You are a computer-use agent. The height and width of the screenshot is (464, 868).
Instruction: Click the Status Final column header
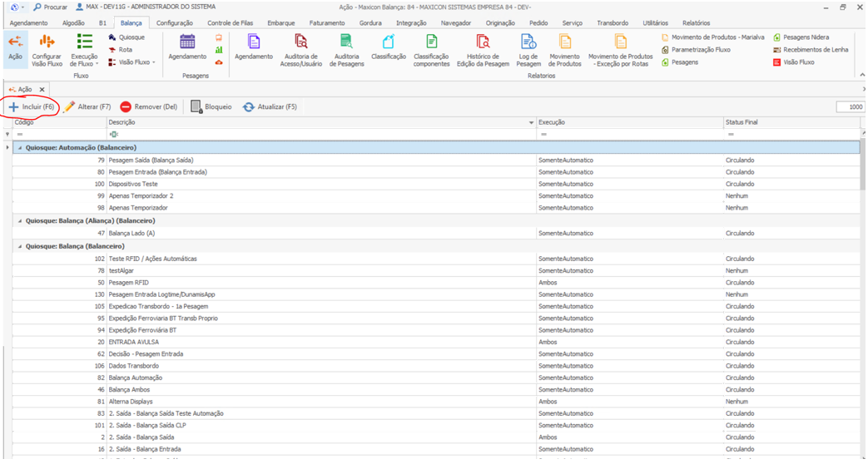pos(791,123)
